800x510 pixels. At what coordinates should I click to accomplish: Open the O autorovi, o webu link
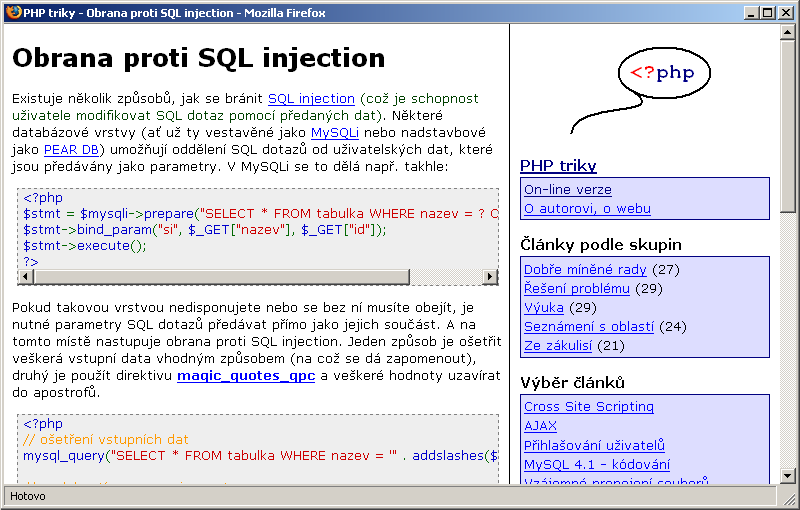(587, 209)
